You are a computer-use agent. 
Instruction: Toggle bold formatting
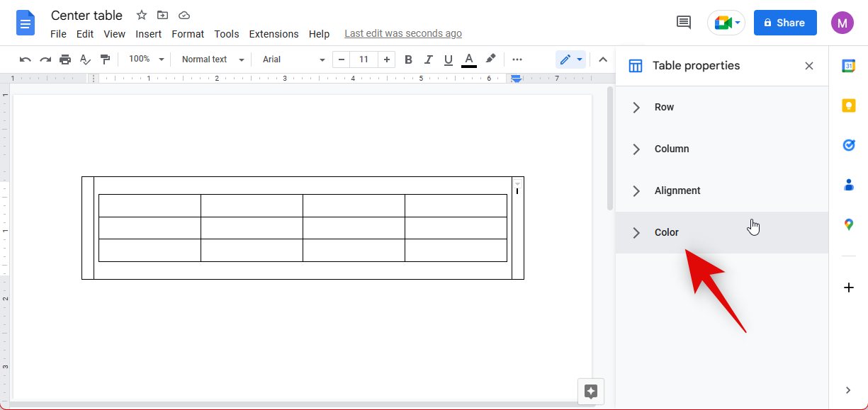pyautogui.click(x=408, y=59)
